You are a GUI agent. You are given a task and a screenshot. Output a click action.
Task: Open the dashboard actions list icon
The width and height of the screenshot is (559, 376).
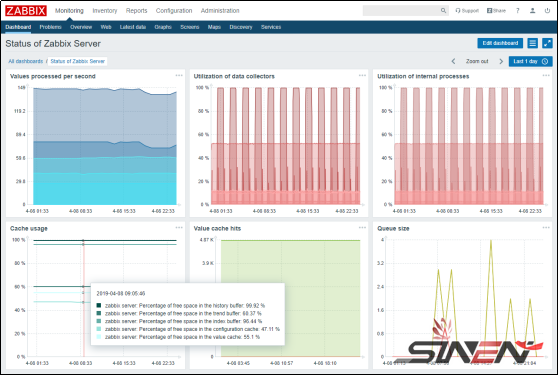(533, 43)
